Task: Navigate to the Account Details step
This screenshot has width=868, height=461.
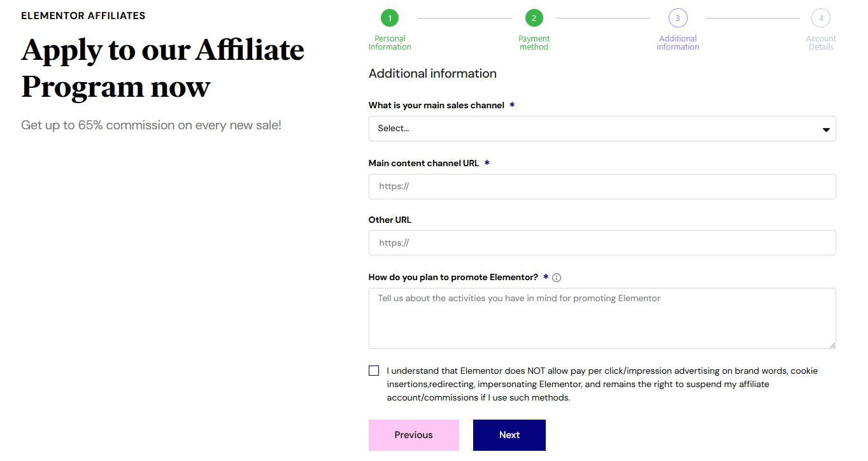Action: (821, 18)
